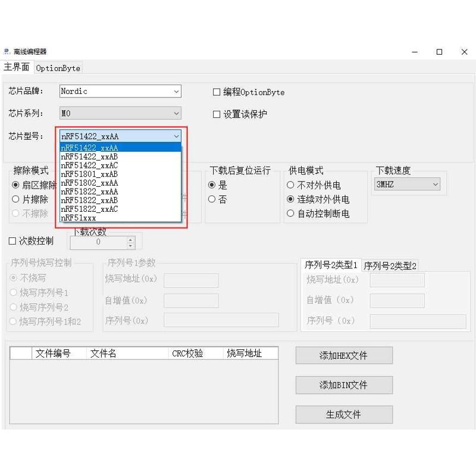Choose nRF51822_xxAC chip model
Screen dimensions: 476x476
pyautogui.click(x=121, y=209)
